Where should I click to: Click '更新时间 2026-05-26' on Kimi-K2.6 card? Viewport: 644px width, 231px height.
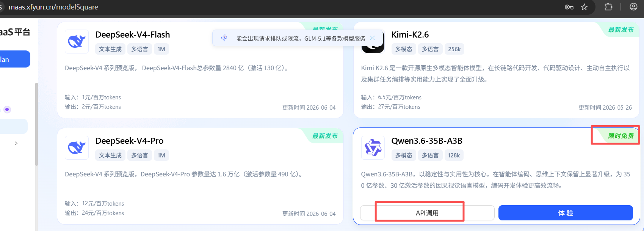(605, 108)
